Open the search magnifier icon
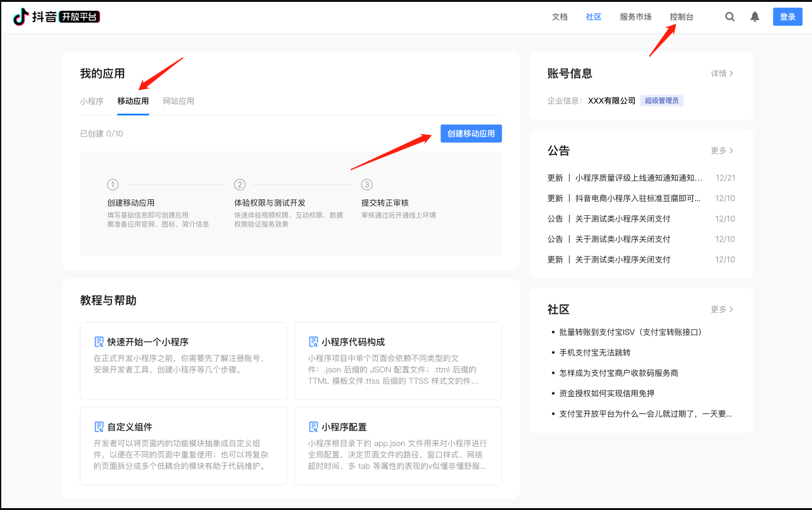The height and width of the screenshot is (510, 812). pyautogui.click(x=730, y=17)
